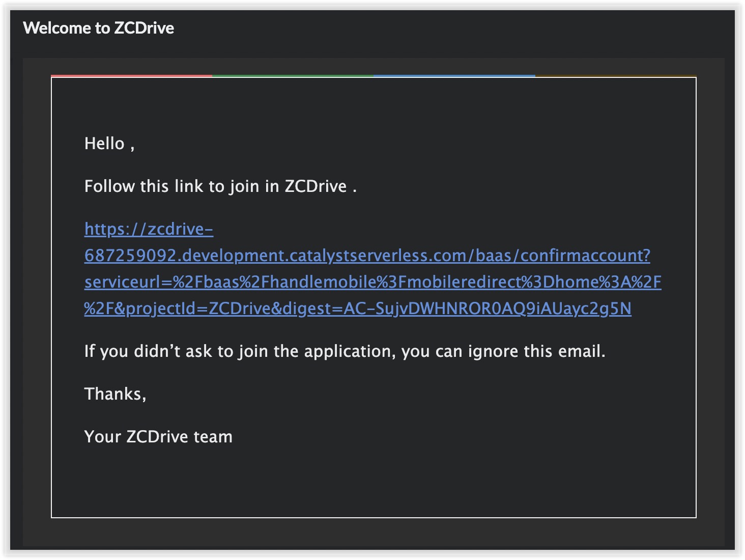Click the 'Hello ,' greeting text
The height and width of the screenshot is (560, 745).
[x=109, y=144]
